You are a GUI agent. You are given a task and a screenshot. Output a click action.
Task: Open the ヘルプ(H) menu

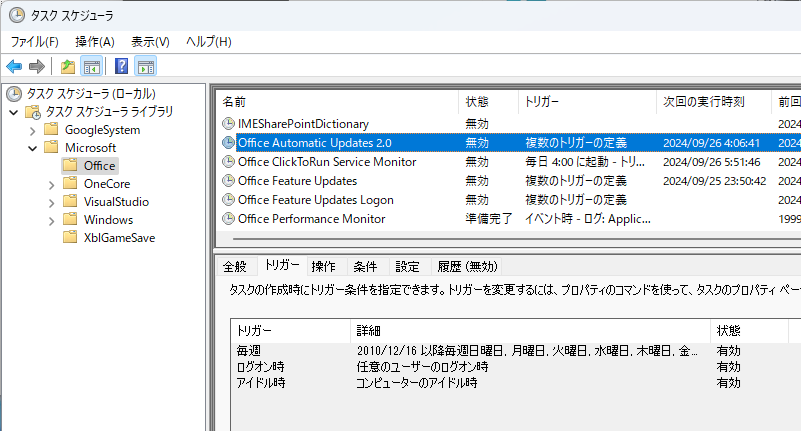[208, 42]
